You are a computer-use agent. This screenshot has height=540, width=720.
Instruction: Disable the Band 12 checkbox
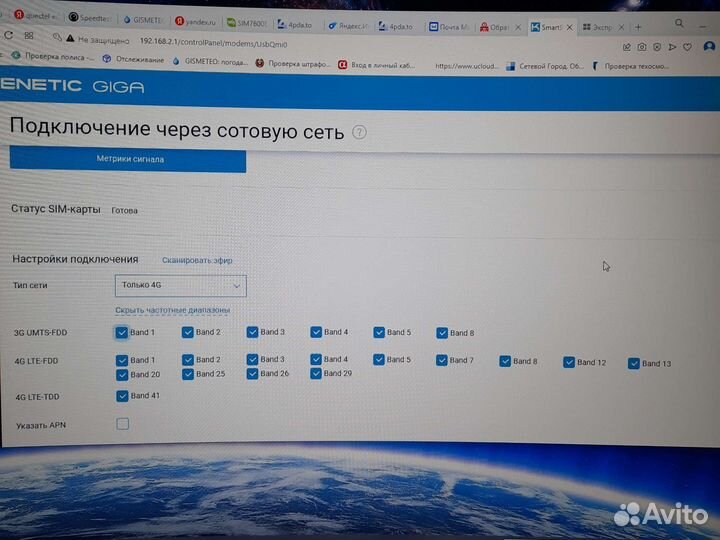569,363
